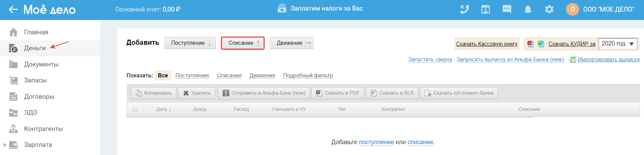This screenshot has width=644, height=155.
Task: Click Запустить сверку link
Action: [x=430, y=60]
